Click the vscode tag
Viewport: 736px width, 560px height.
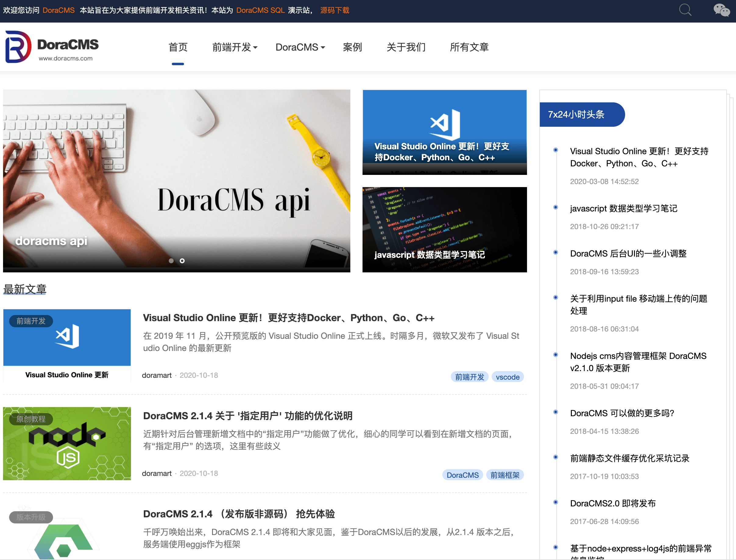[508, 377]
